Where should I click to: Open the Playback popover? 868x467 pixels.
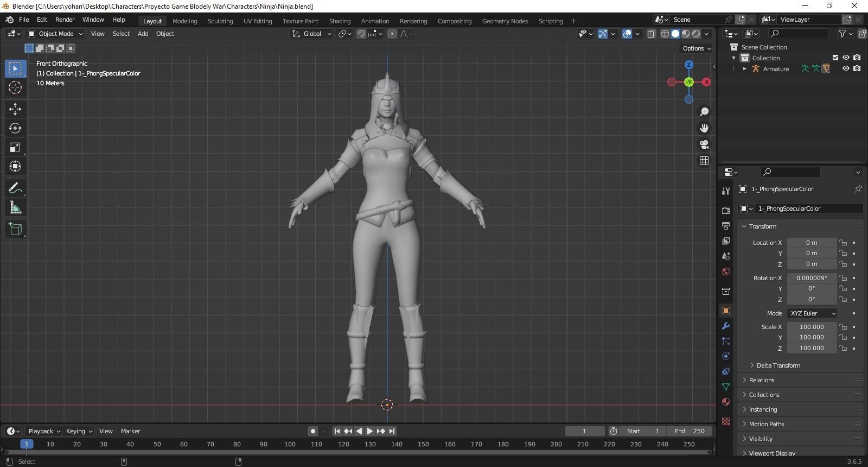click(x=44, y=431)
